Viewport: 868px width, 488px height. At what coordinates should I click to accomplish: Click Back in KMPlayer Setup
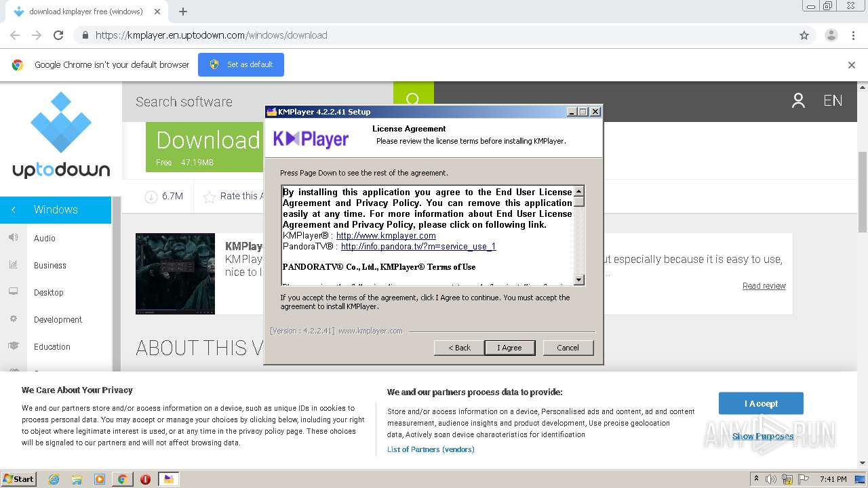click(459, 348)
